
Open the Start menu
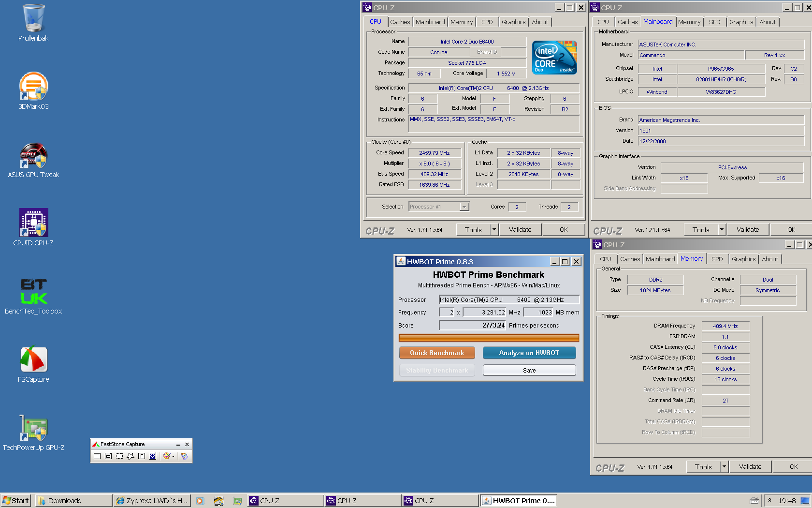pos(16,501)
